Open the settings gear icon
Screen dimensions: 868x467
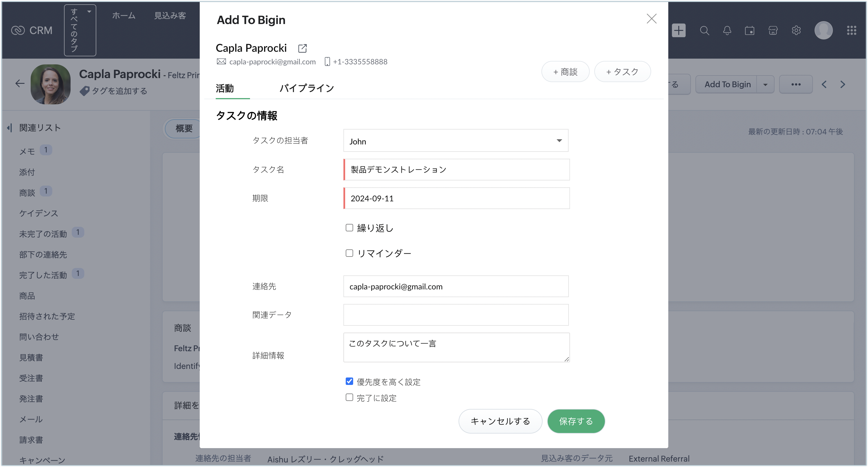(x=796, y=31)
